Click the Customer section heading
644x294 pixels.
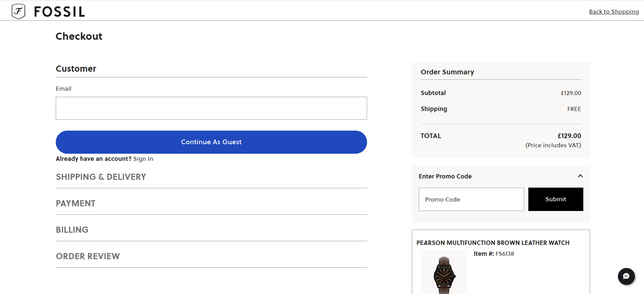pos(76,69)
